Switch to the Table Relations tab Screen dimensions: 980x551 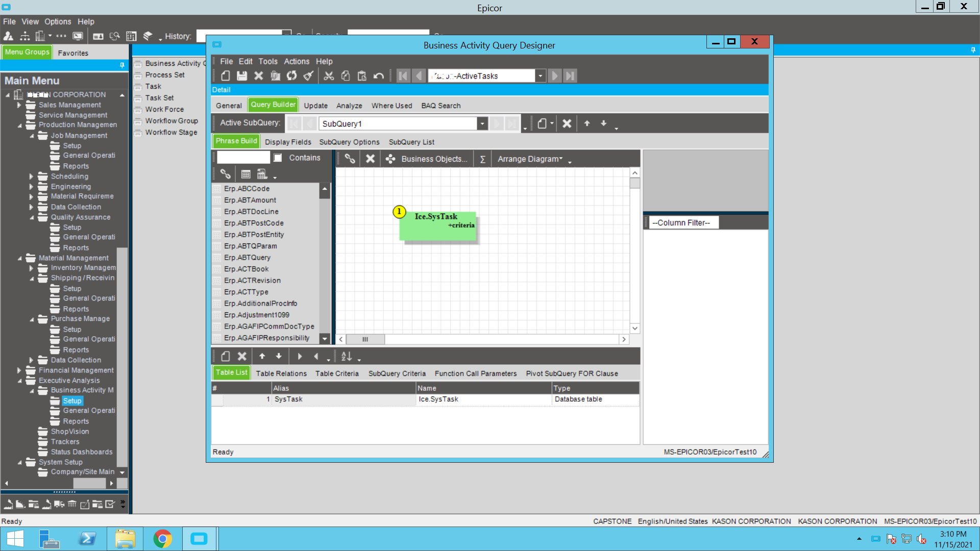coord(281,373)
